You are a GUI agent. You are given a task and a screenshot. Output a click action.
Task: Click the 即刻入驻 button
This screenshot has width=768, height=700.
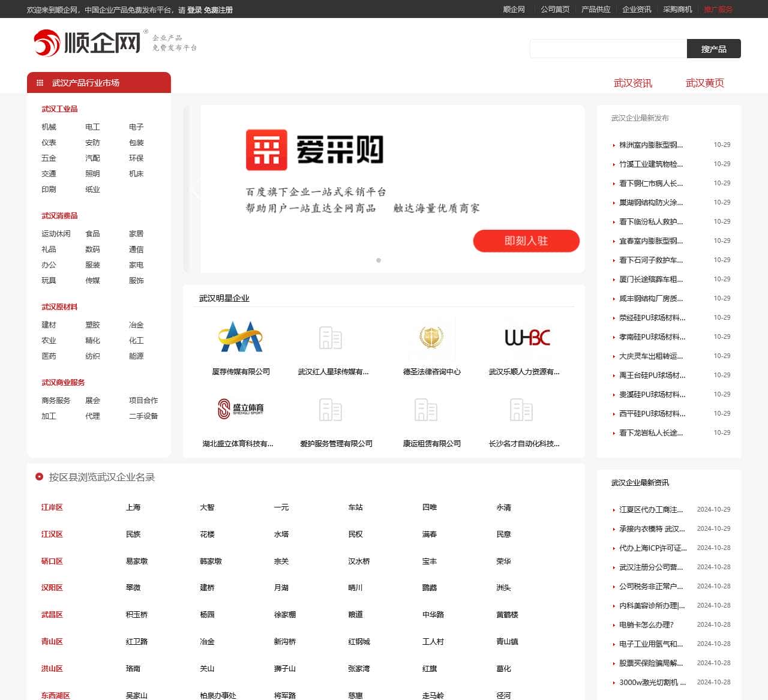(x=526, y=241)
